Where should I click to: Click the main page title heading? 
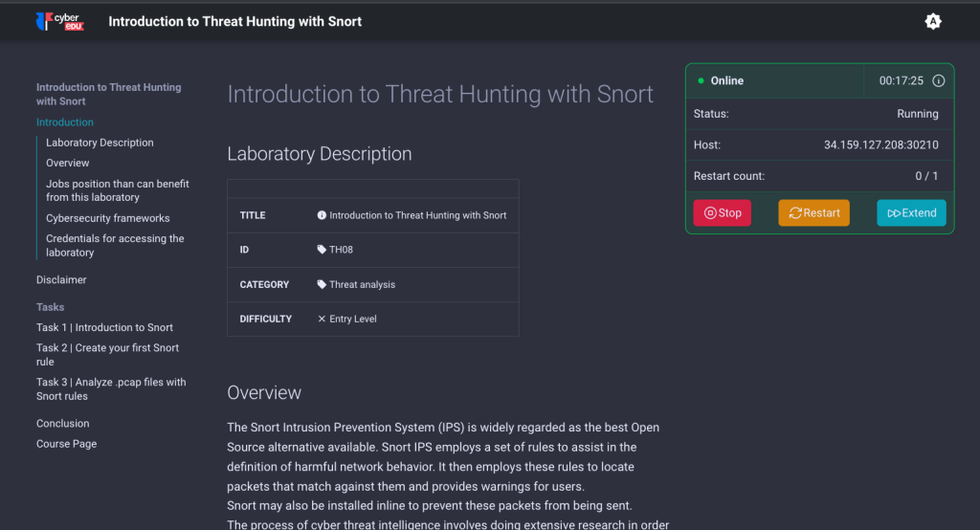[440, 95]
